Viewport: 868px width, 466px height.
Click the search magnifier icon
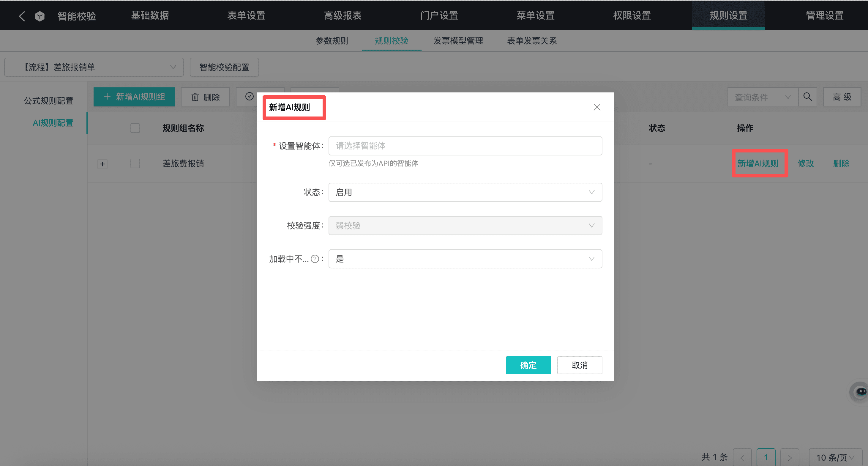807,97
